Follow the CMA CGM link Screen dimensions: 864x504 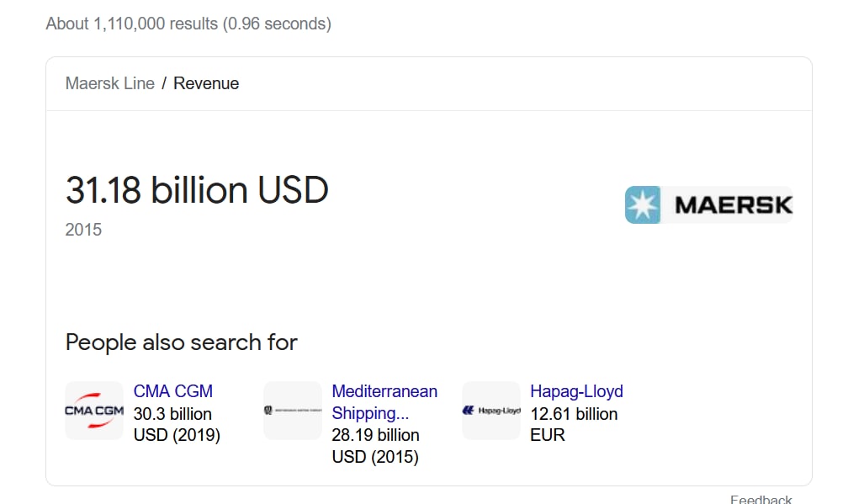[173, 391]
